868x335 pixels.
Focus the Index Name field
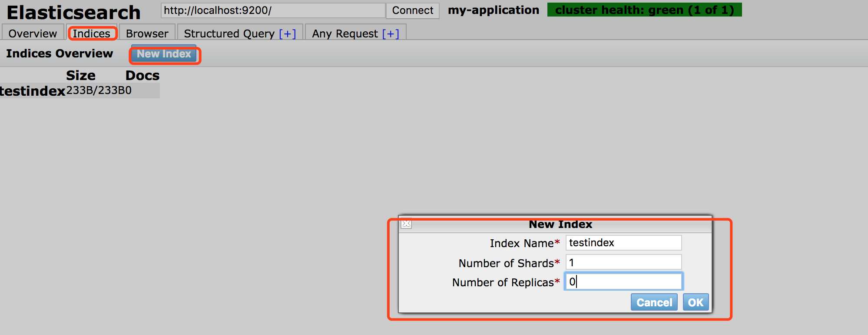[x=623, y=243]
